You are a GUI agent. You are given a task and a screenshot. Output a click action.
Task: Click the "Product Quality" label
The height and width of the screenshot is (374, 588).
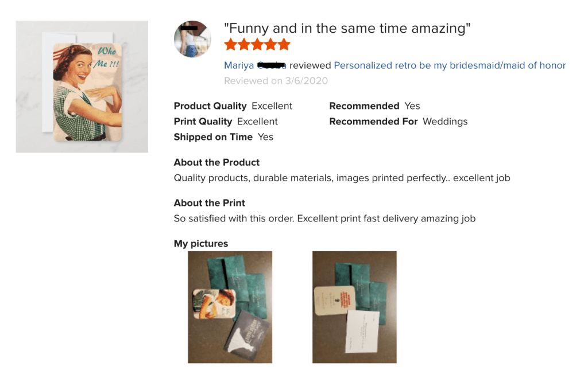[x=210, y=106]
